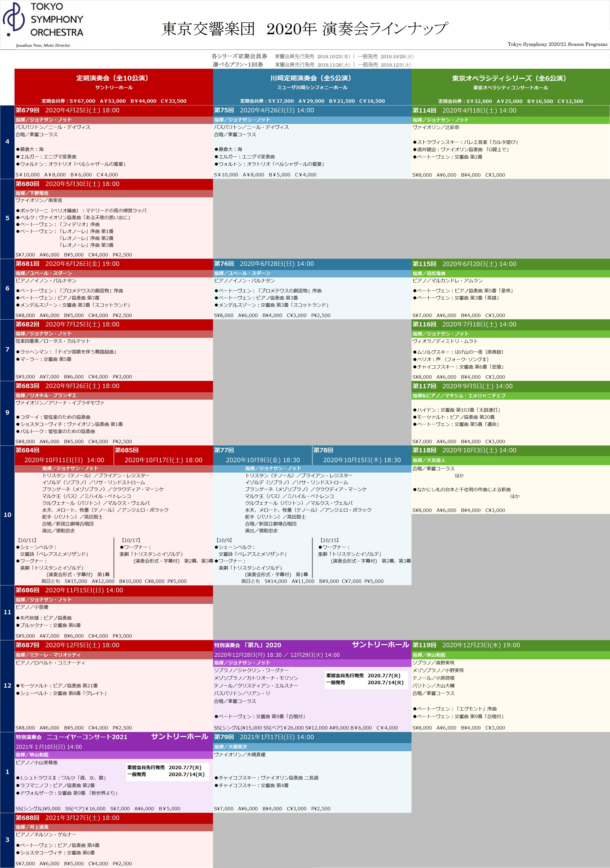Click the 第76回 2020年6月28日 header
The image size is (610, 868).
pyautogui.click(x=312, y=264)
